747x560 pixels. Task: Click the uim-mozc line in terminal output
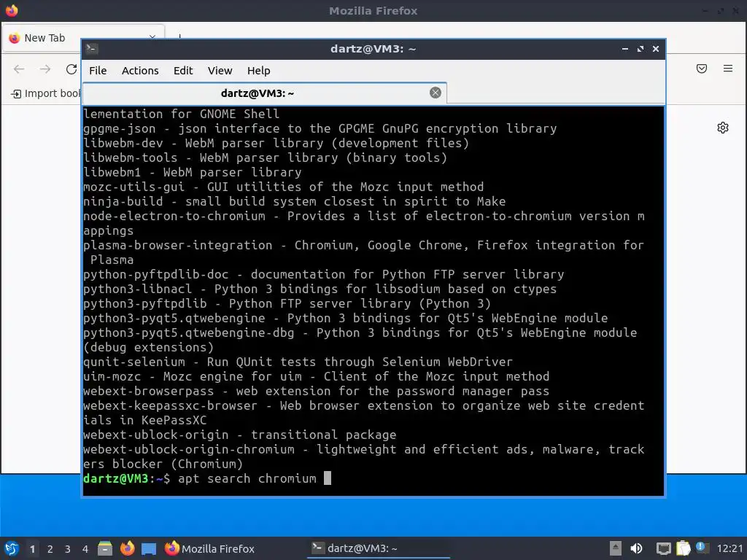point(317,377)
